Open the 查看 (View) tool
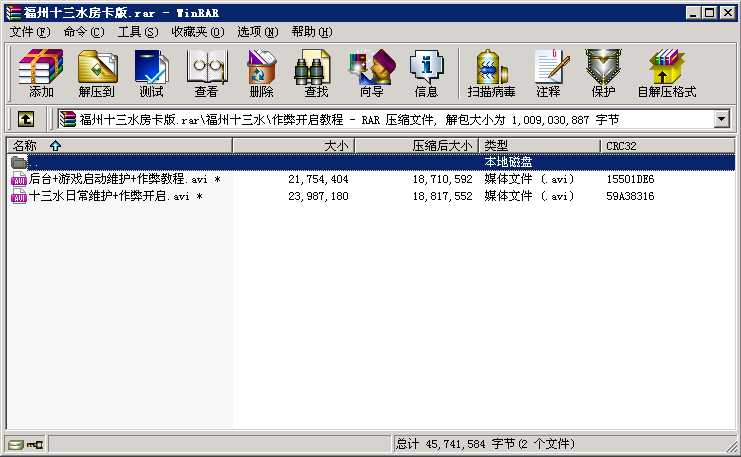The width and height of the screenshot is (741, 457). (x=207, y=73)
